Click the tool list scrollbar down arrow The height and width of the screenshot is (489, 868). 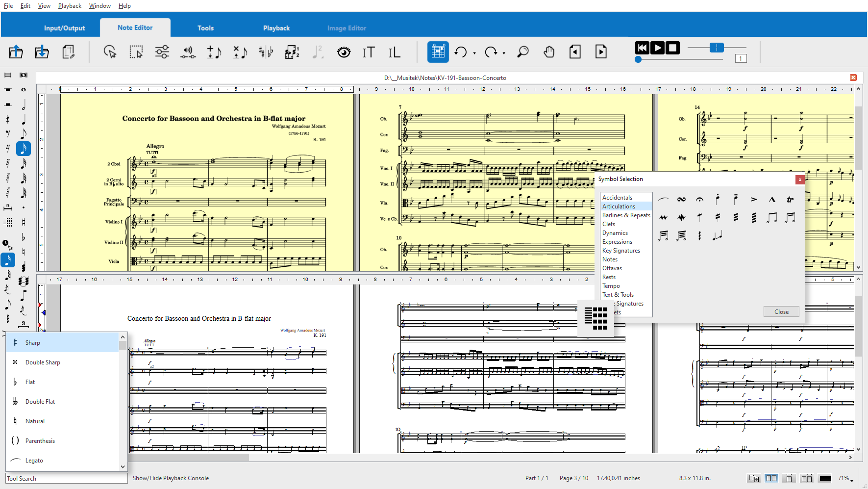pyautogui.click(x=123, y=466)
